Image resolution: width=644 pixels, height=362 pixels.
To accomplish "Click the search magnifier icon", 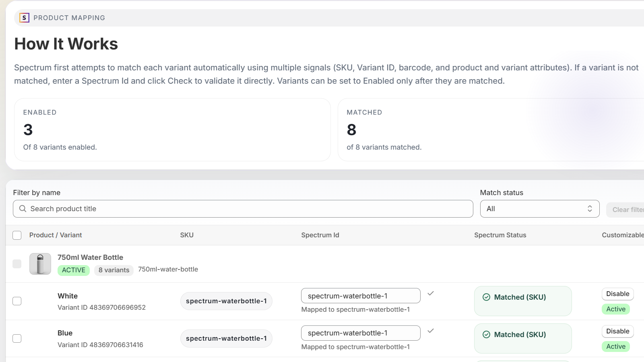I will point(23,209).
